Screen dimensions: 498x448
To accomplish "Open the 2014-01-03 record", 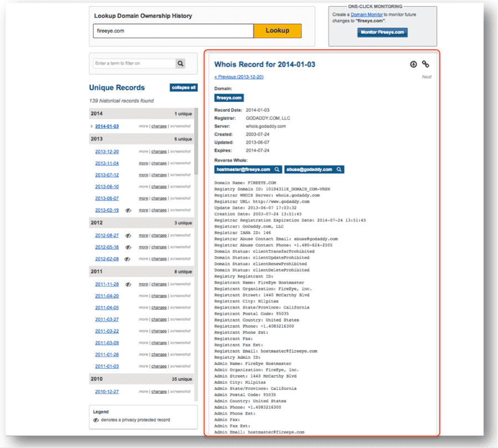I will [107, 126].
